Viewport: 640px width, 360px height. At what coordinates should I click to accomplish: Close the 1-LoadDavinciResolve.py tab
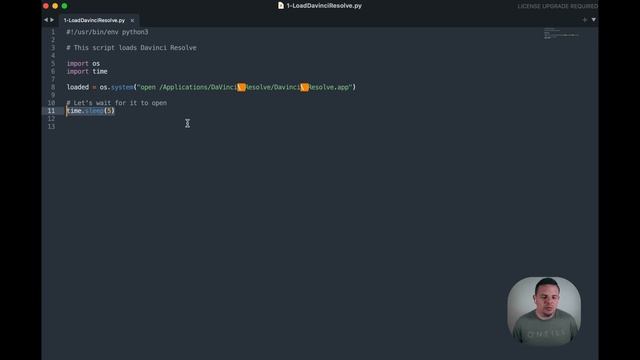point(132,20)
